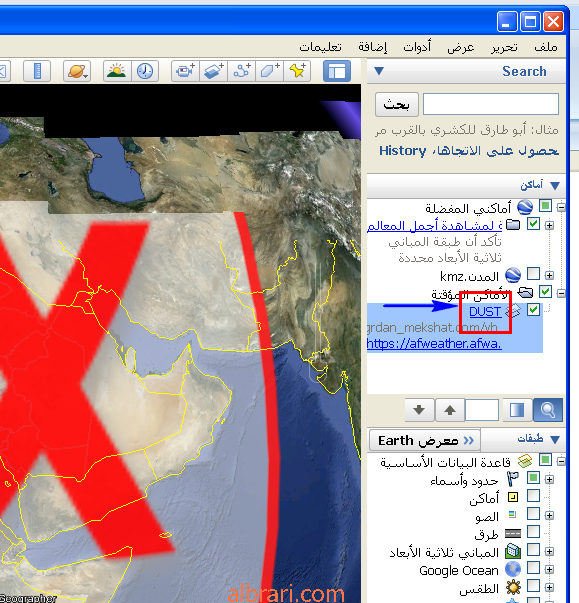Open the planet switcher Saturn icon

pyautogui.click(x=77, y=71)
